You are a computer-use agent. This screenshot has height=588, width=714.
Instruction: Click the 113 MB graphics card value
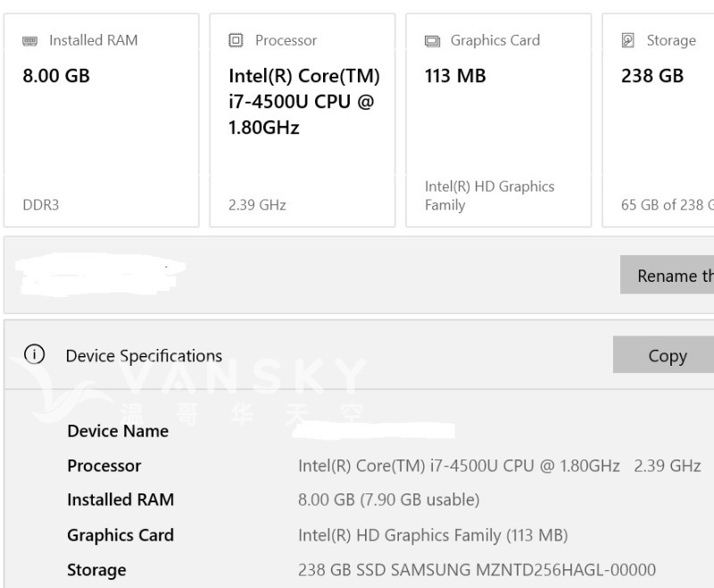point(455,76)
